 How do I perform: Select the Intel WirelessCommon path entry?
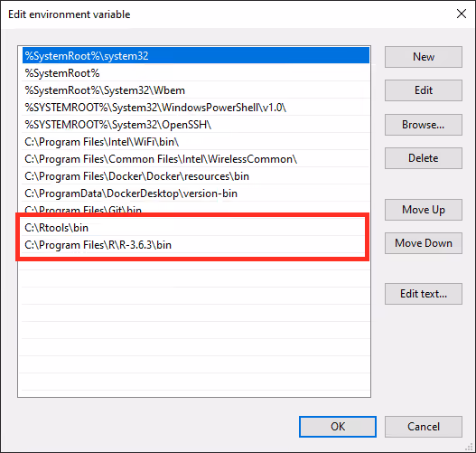[196, 159]
